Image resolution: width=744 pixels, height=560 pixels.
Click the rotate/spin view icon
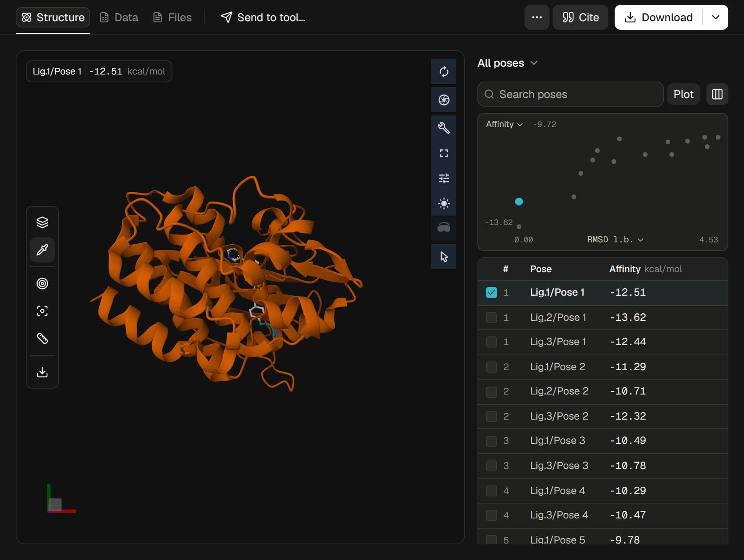pyautogui.click(x=444, y=72)
